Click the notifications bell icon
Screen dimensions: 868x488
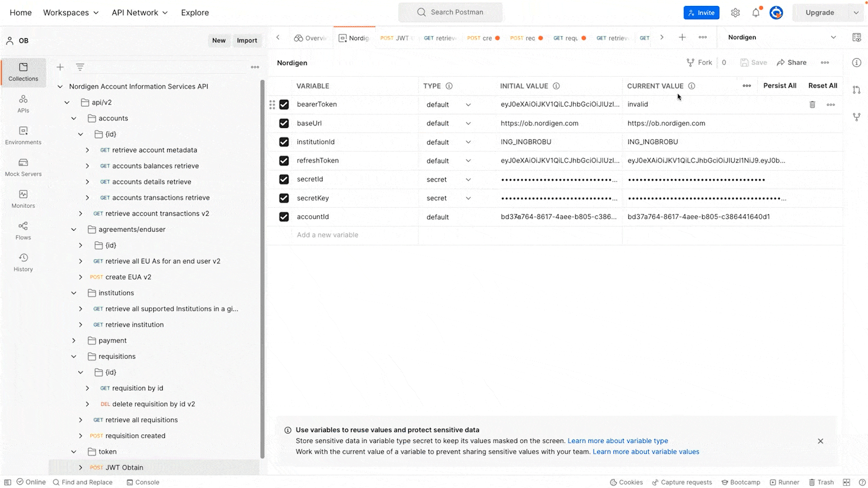[756, 13]
